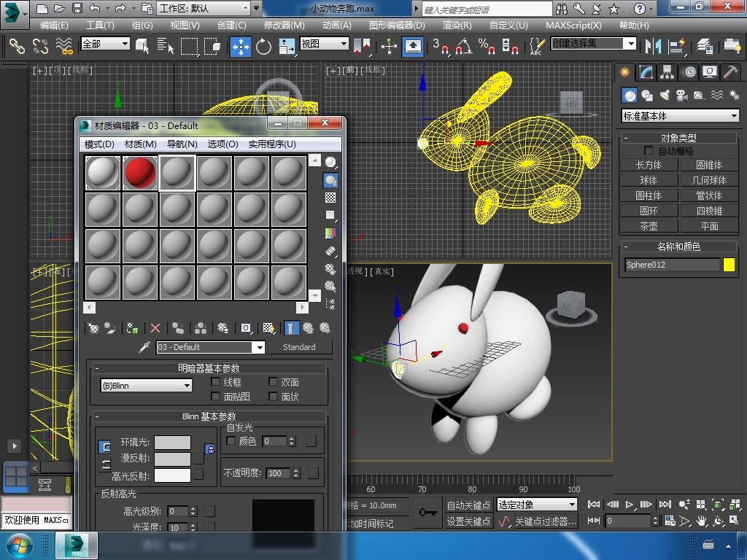
Task: Toggle the 自动栅格 AutoGrid checkbox
Action: click(x=649, y=150)
